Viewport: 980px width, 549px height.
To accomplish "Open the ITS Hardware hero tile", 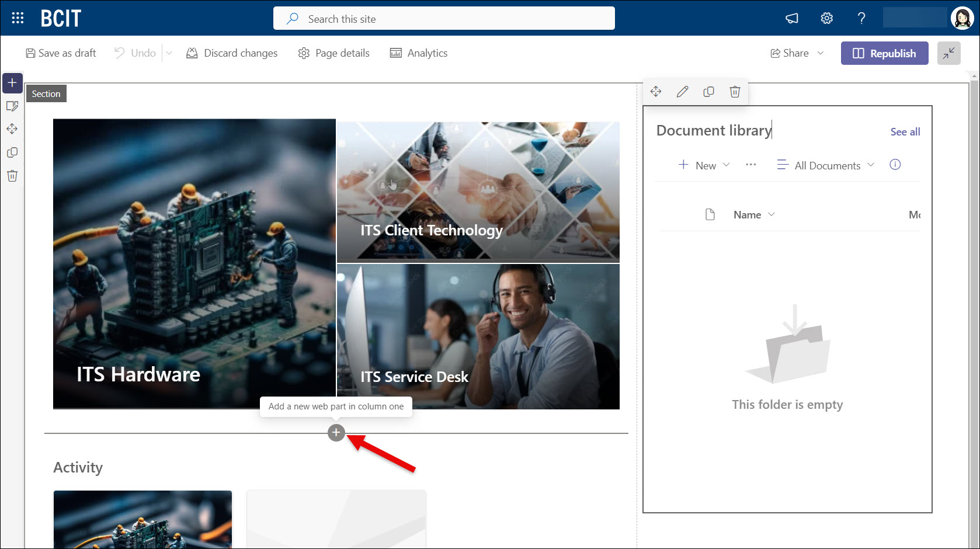I will pos(194,264).
